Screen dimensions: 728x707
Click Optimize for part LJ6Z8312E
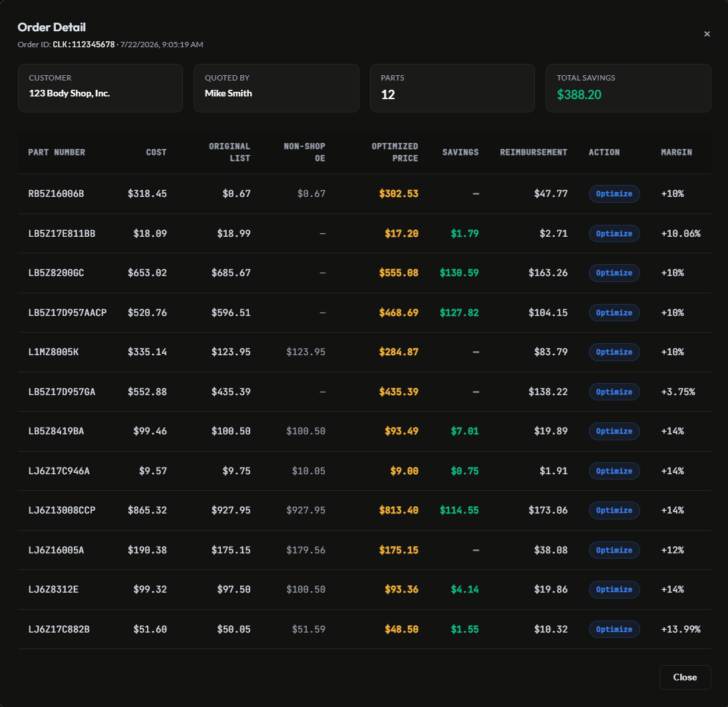(614, 590)
